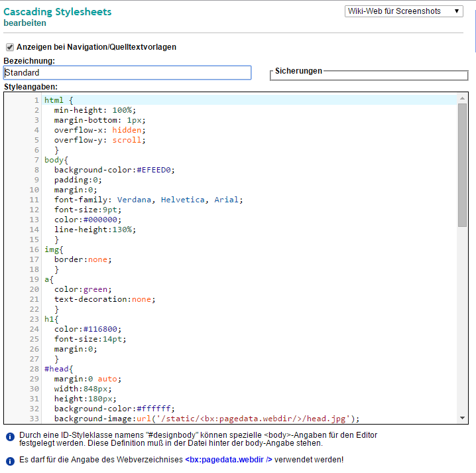The width and height of the screenshot is (476, 473).
Task: Click 'background-color:#ffffff;' code line
Action: [115, 409]
